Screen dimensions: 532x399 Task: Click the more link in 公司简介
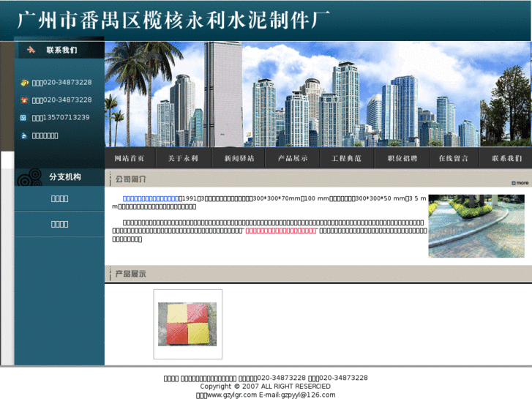click(520, 183)
